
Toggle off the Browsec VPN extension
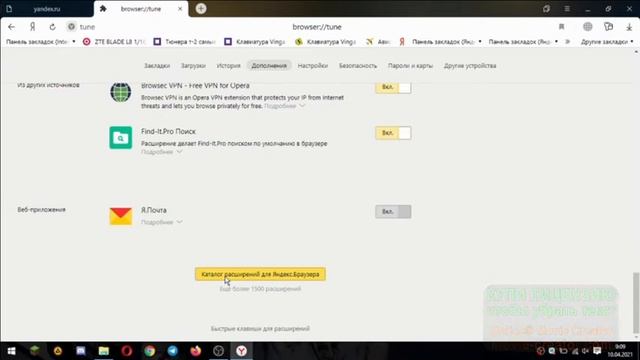click(393, 87)
